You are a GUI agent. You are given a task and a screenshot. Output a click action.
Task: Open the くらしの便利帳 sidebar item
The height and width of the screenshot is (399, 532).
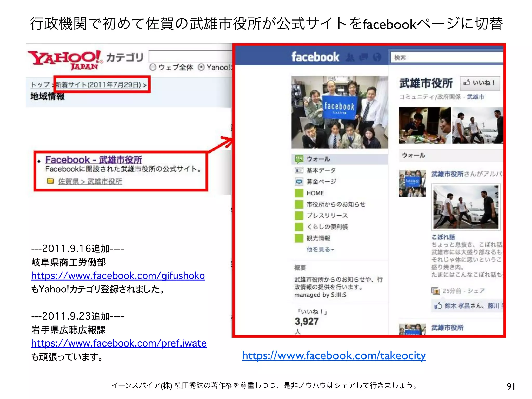click(327, 227)
